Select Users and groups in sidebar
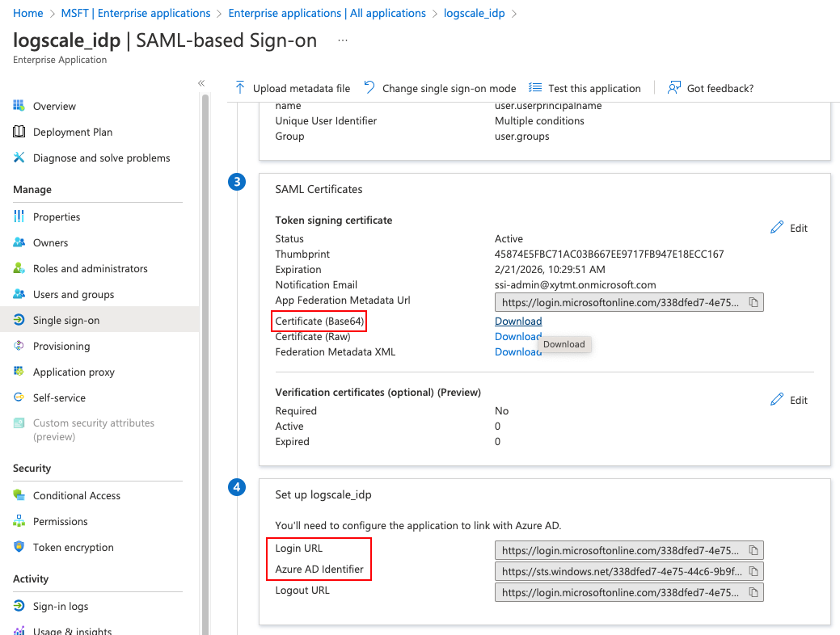Screen dimensions: 840x635 coord(73,294)
